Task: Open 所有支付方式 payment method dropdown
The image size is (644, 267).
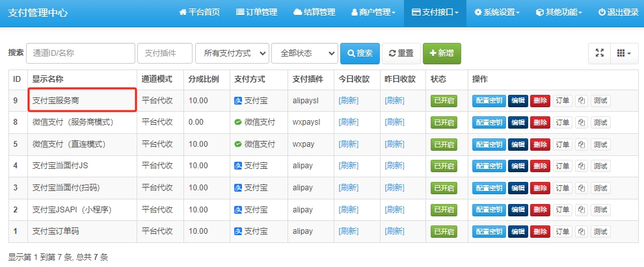Action: [232, 53]
